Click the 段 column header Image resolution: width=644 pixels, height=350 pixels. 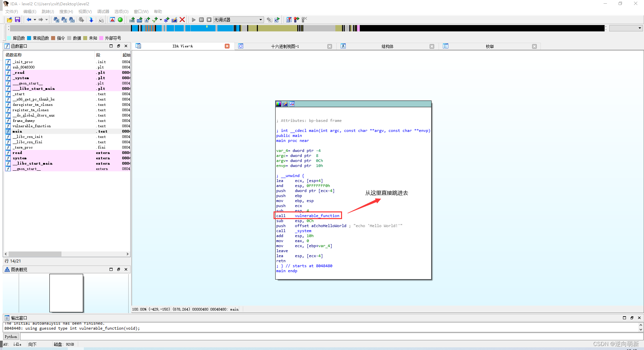click(108, 55)
